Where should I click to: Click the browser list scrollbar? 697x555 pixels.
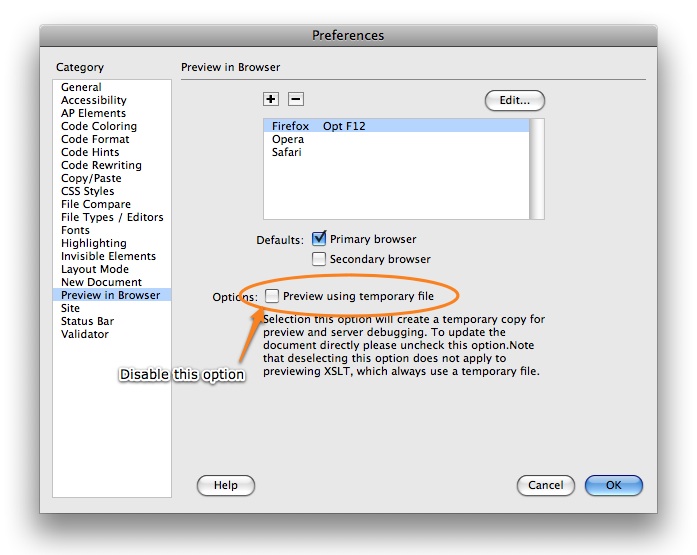[x=537, y=168]
